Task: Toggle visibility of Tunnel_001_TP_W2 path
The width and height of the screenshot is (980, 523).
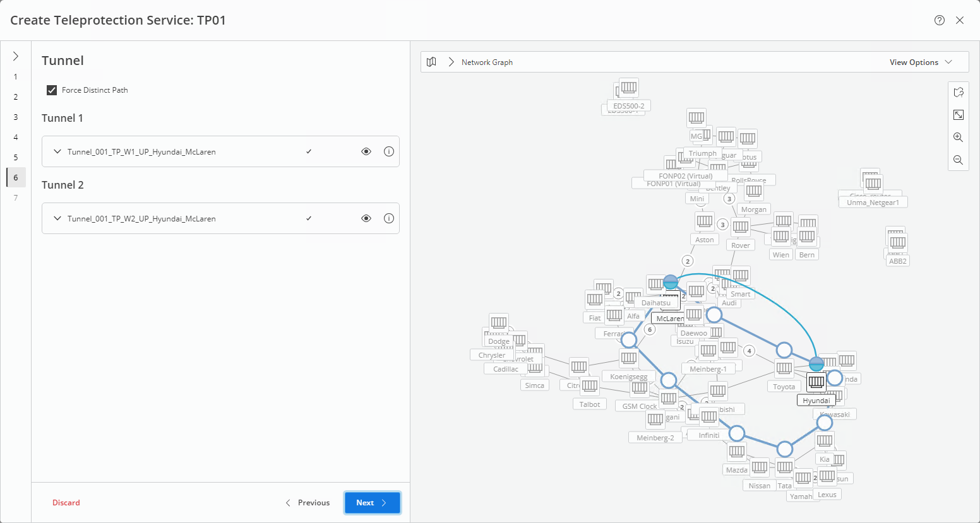Action: (x=366, y=218)
